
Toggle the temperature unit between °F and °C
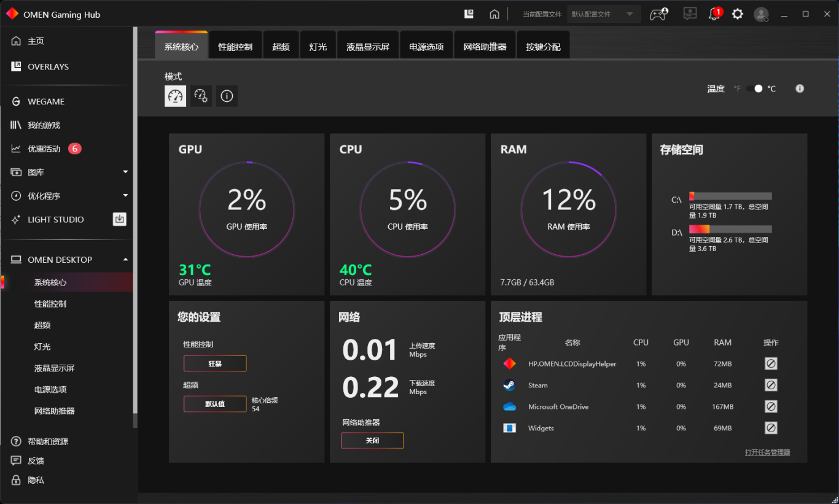755,88
